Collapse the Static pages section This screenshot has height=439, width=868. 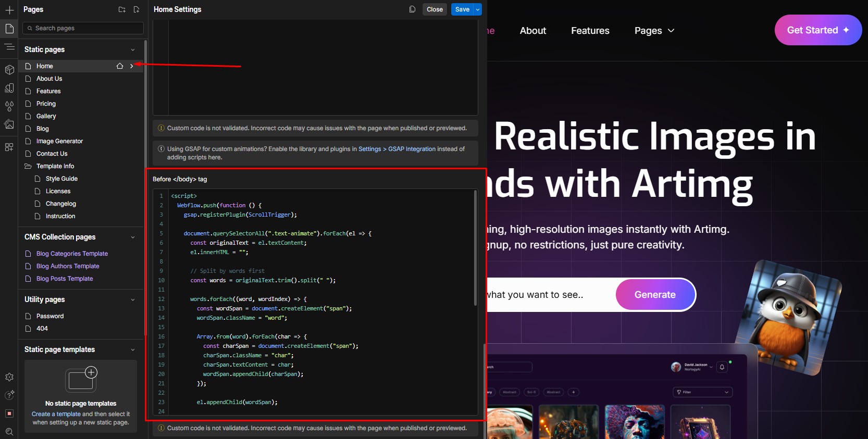coord(133,50)
